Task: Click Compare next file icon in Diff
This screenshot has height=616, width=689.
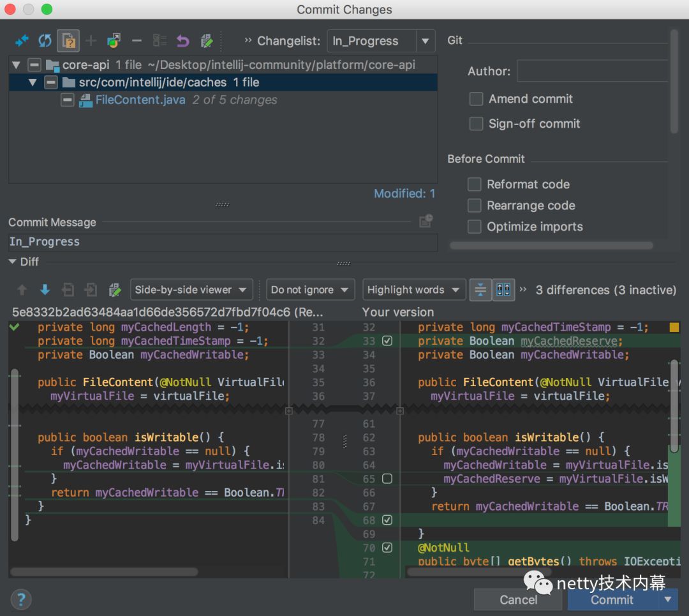Action: (x=91, y=290)
